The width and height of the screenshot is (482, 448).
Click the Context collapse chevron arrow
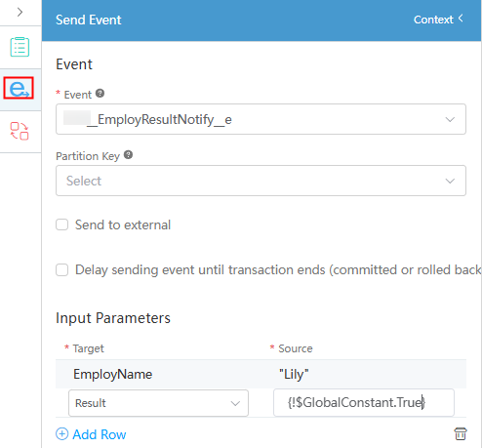point(461,19)
